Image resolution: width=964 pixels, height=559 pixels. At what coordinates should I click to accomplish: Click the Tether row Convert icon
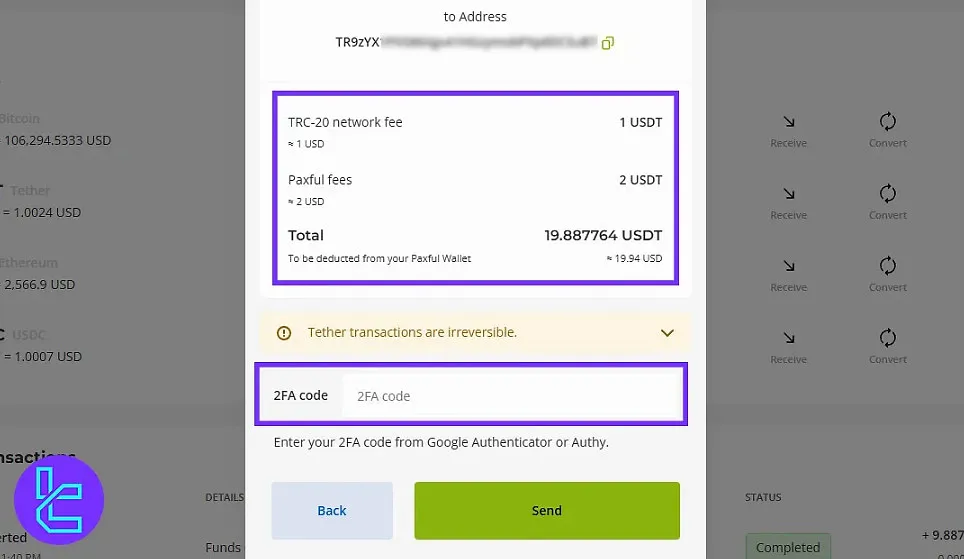tap(887, 193)
